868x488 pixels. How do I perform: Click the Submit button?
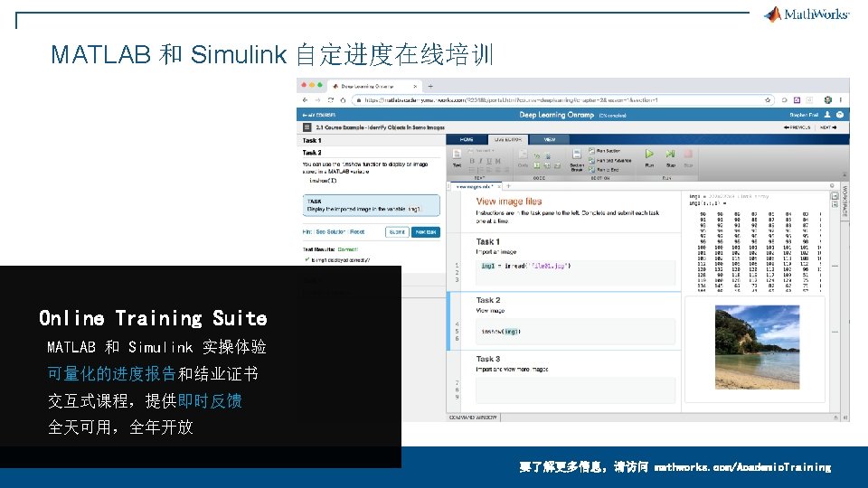(x=397, y=232)
